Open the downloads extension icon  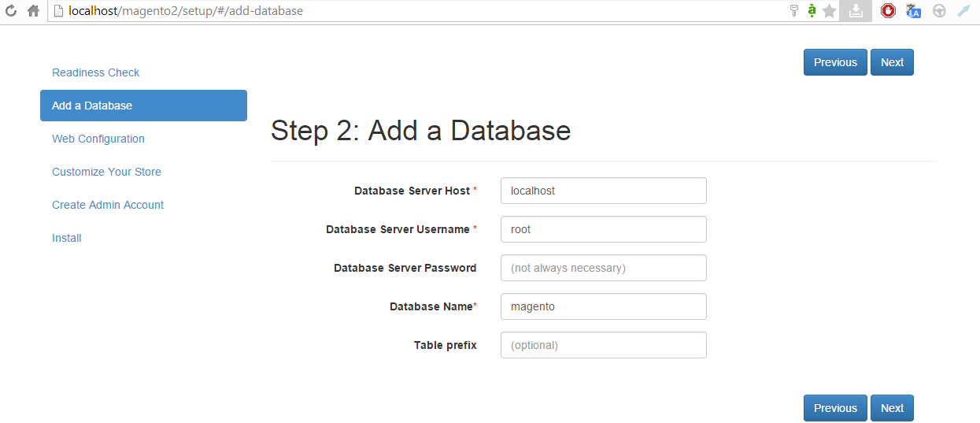click(x=856, y=11)
